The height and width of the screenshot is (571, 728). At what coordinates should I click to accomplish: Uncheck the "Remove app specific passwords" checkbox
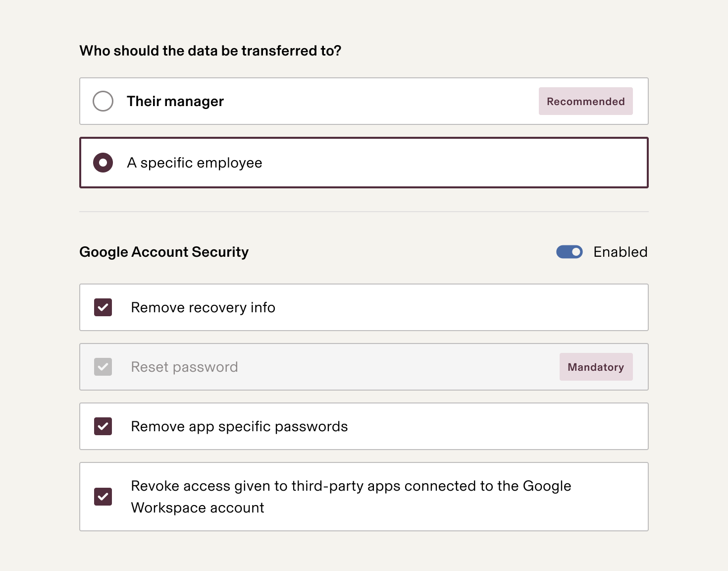click(103, 426)
